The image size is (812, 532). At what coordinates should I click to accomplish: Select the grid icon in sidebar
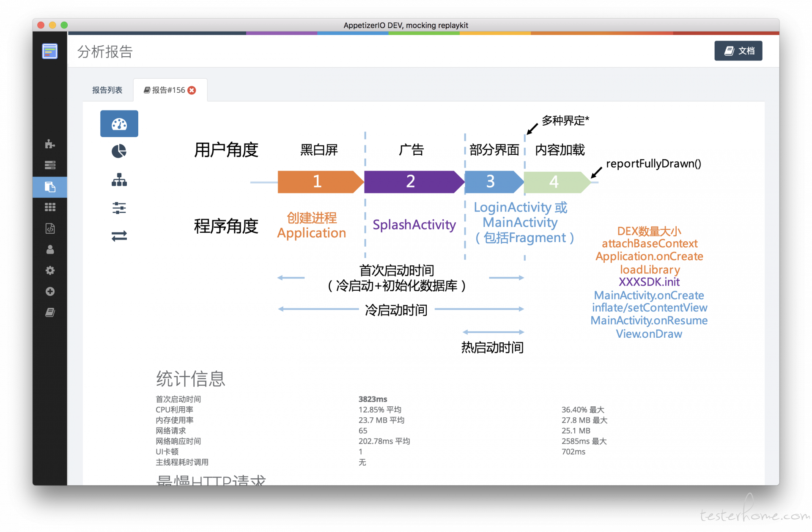50,207
